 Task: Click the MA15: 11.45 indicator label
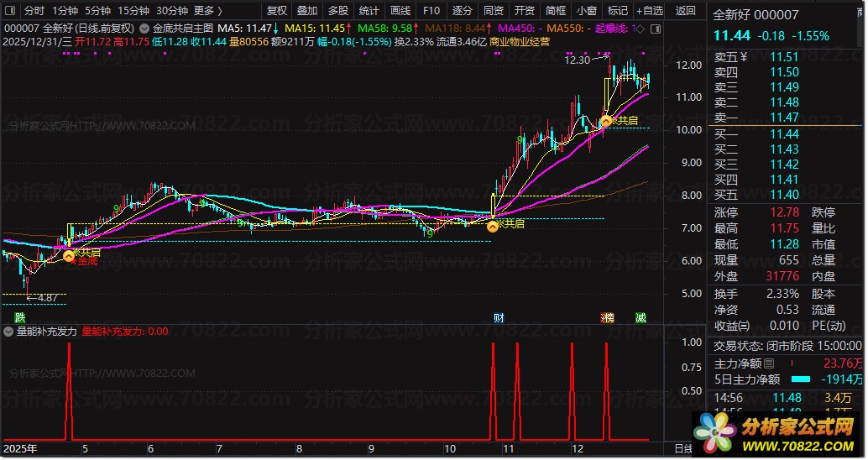click(315, 29)
